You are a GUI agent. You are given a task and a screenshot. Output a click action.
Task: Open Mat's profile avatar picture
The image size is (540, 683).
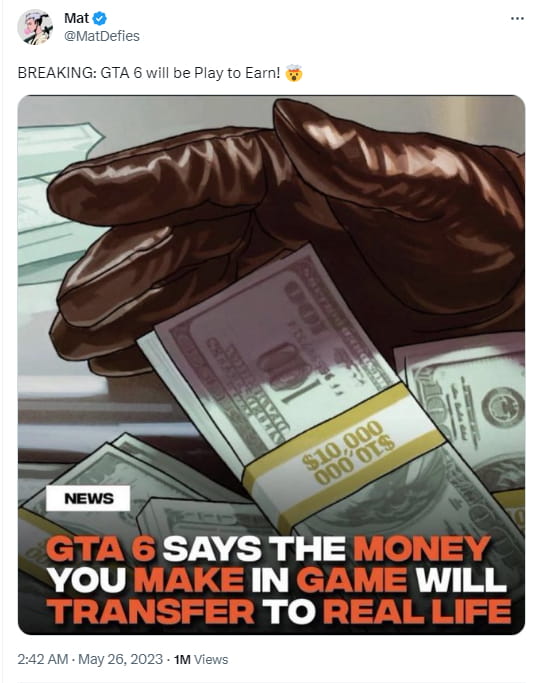click(x=35, y=27)
